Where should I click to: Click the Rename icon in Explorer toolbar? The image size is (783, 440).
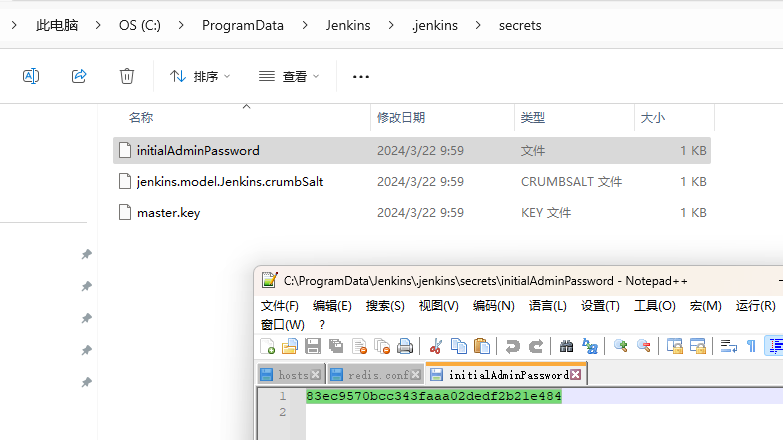(31, 76)
